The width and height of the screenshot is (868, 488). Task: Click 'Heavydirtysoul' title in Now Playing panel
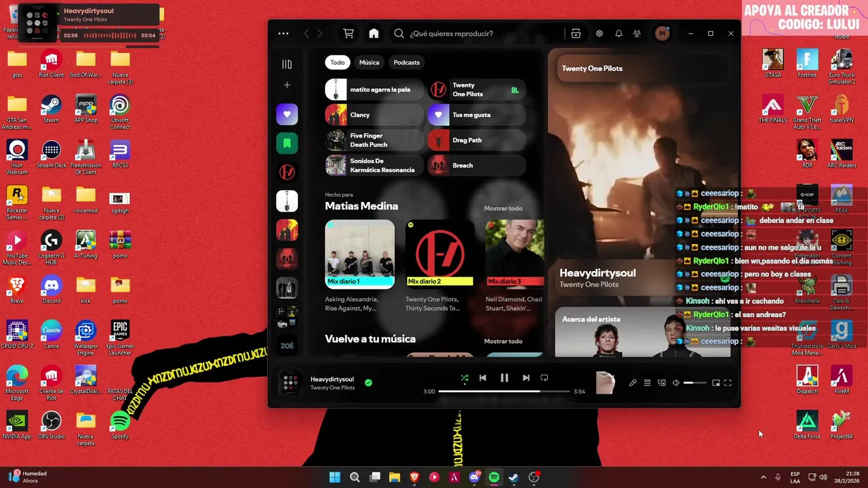pos(597,273)
